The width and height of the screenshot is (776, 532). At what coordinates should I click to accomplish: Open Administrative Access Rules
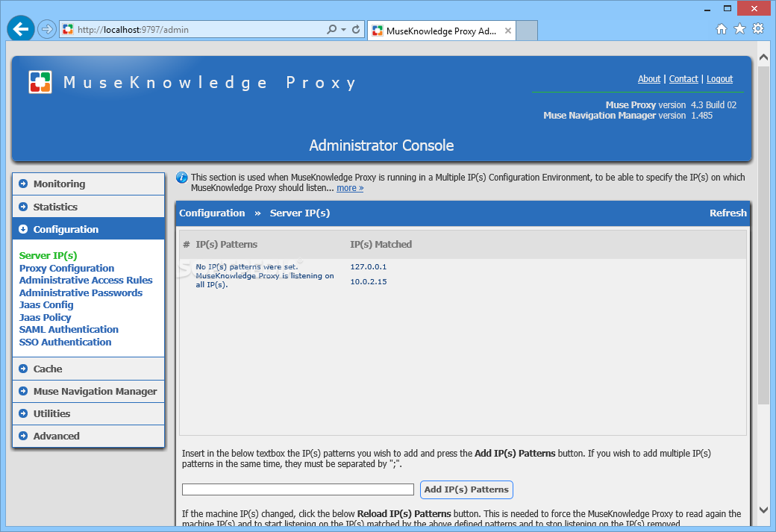86,280
